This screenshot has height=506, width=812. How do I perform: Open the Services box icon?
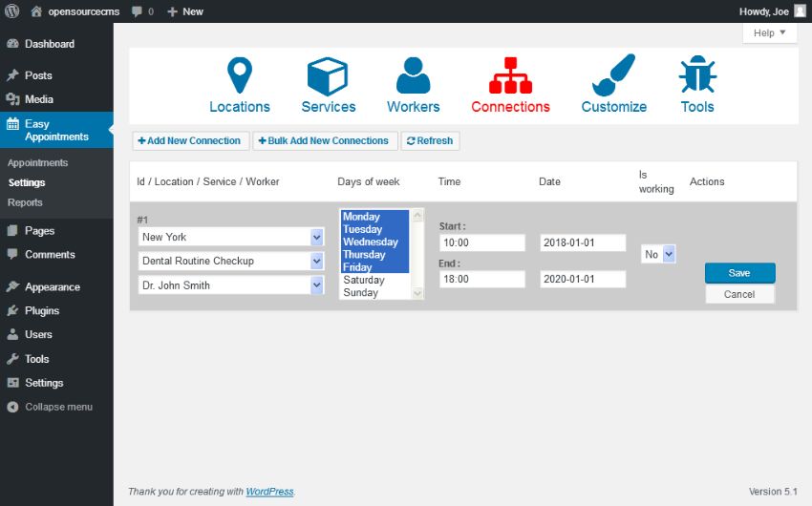coord(328,75)
